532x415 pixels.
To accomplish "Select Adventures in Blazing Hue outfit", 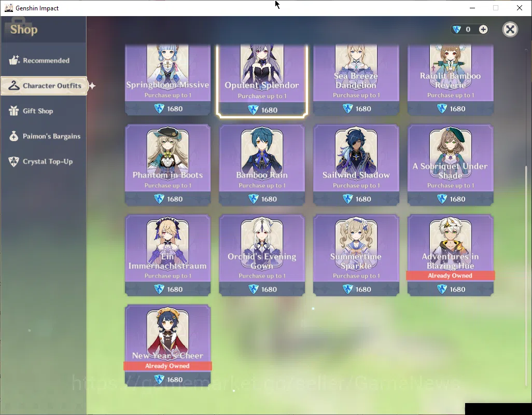I will (x=450, y=255).
